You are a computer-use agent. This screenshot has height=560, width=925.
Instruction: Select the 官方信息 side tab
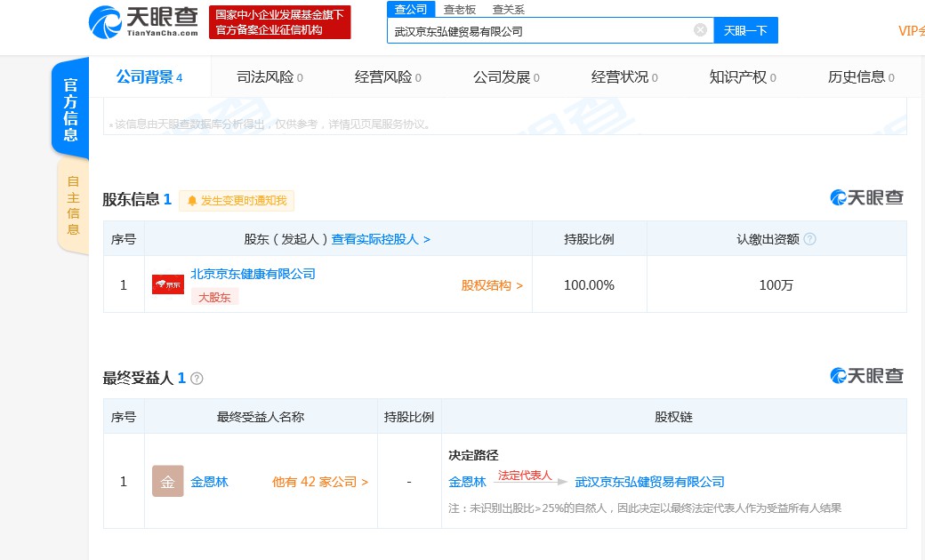coord(71,109)
